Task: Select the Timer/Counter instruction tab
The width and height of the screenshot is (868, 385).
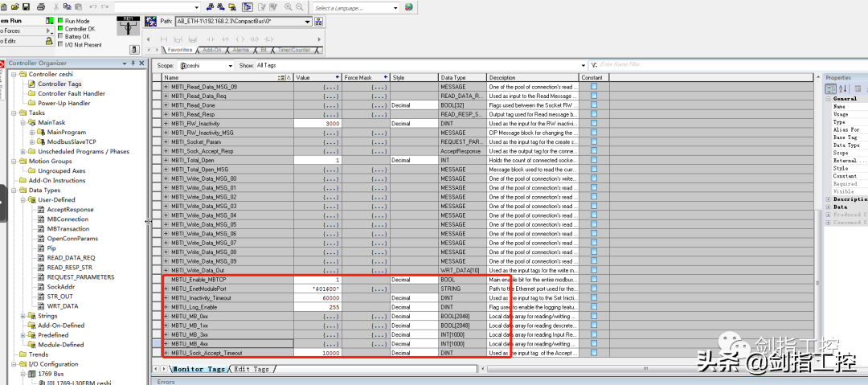Action: [x=296, y=50]
